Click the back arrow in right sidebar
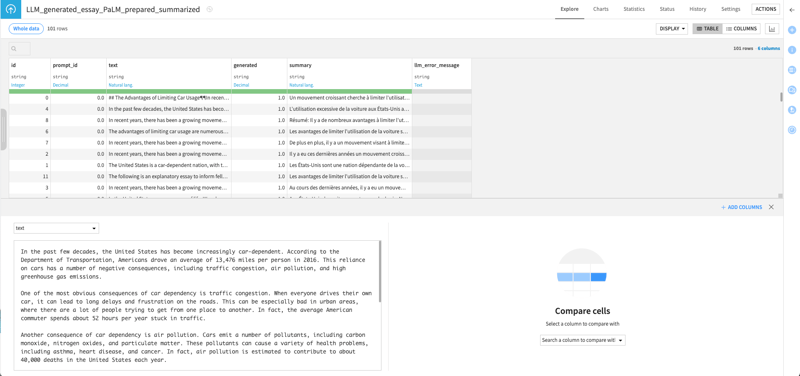The width and height of the screenshot is (800, 376). tap(792, 10)
